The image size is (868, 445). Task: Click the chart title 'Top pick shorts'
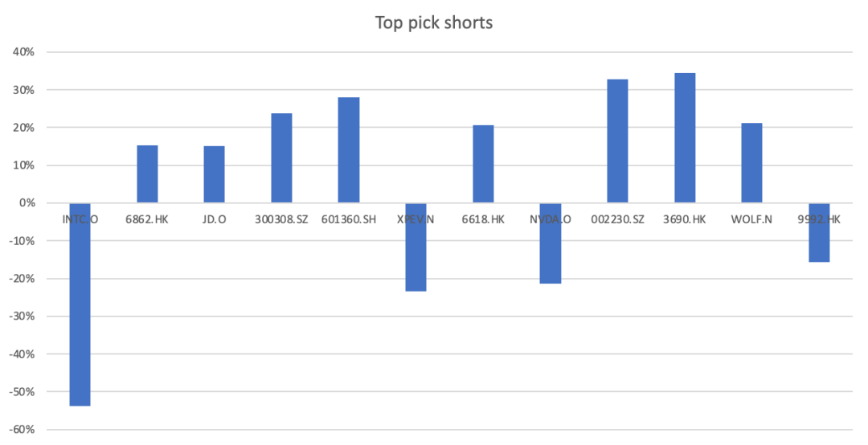[433, 22]
